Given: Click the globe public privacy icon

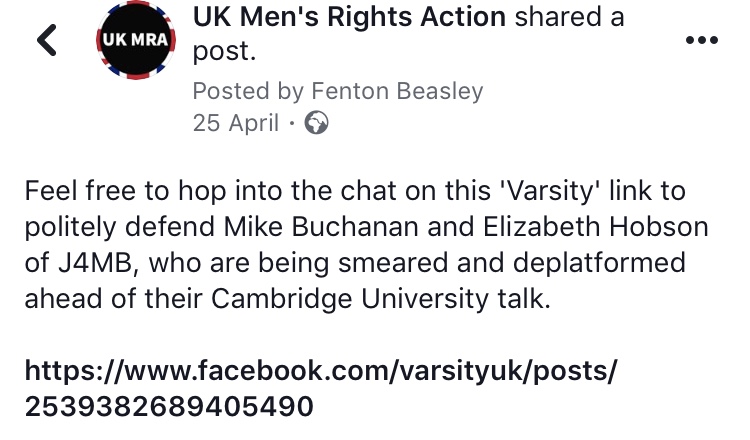Looking at the screenshot, I should [316, 124].
